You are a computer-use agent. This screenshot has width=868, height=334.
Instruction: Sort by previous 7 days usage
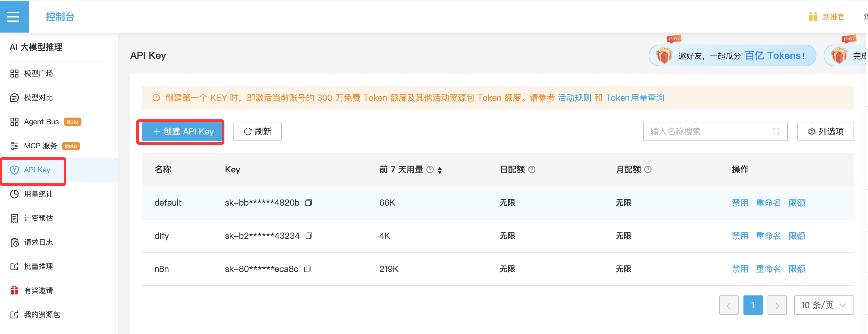tap(440, 170)
